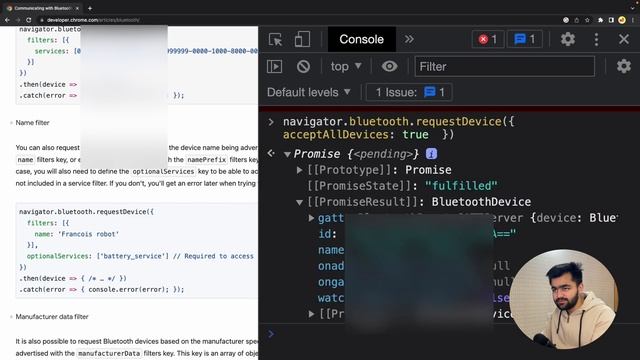Click the console prompt input line
Screen dimensions: 640x360
point(449,334)
